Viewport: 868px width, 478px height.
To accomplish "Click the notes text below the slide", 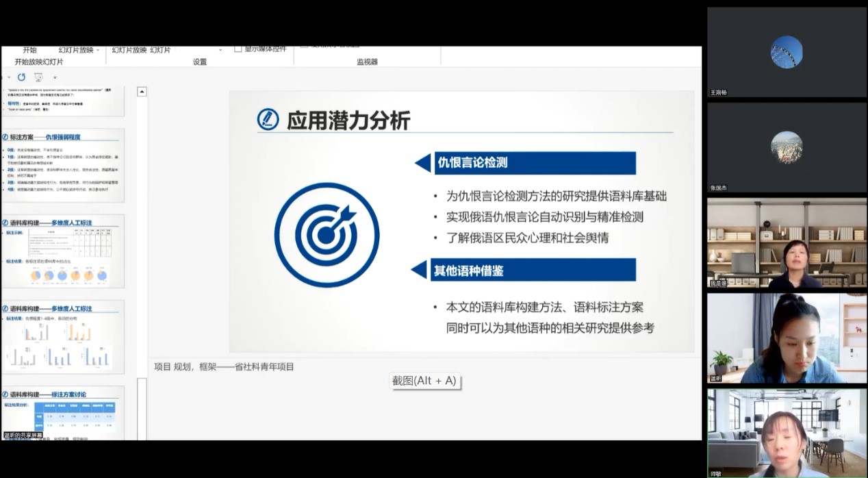I will 224,367.
